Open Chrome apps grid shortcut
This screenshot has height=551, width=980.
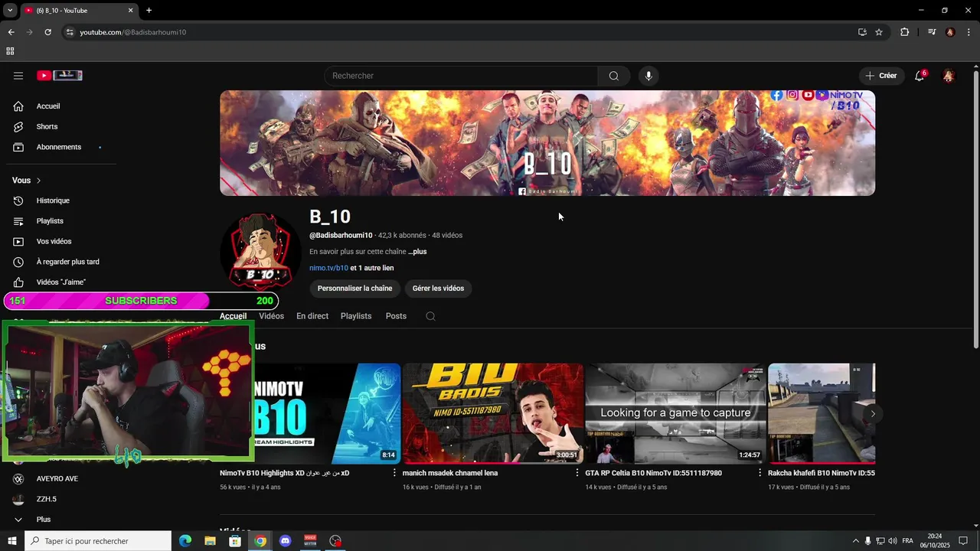(x=10, y=51)
